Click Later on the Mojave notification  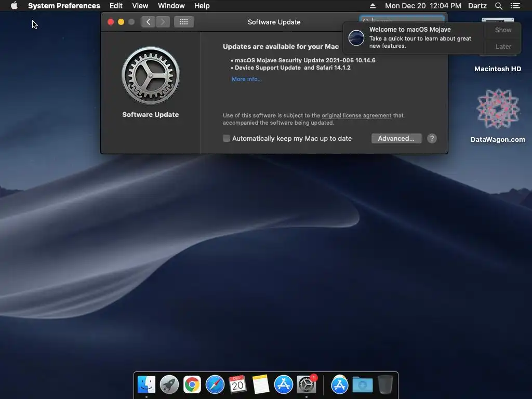(x=503, y=46)
